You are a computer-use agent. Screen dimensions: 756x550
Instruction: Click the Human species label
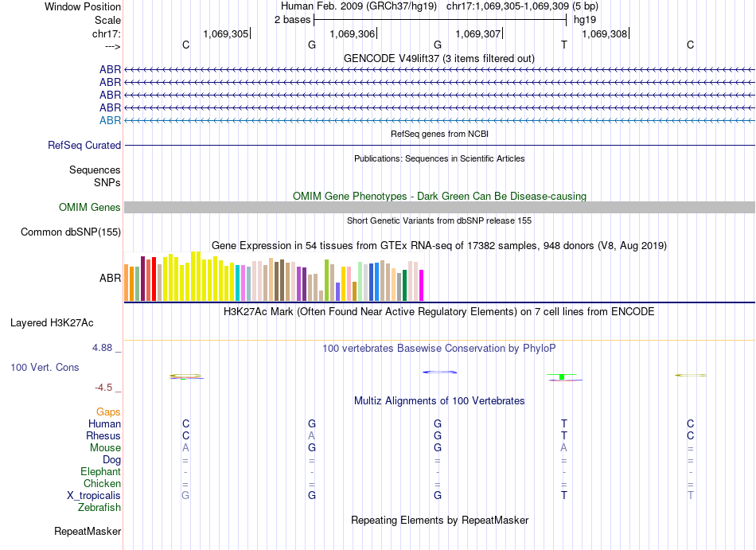point(104,423)
